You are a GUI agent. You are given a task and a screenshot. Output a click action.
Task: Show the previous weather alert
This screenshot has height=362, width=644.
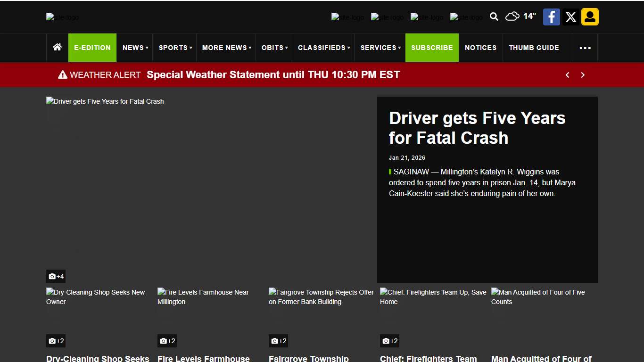(x=568, y=75)
